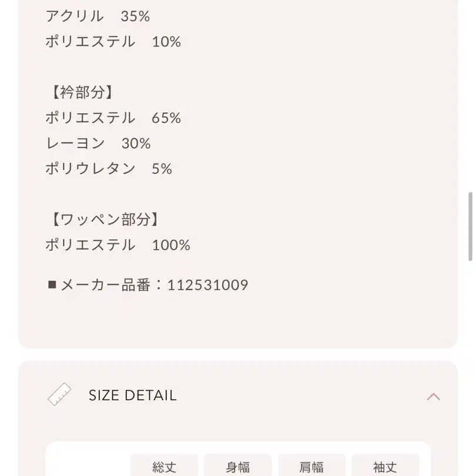The height and width of the screenshot is (476, 476).
Task: Click the 【ワッペン部分】 heading
Action: [102, 220]
